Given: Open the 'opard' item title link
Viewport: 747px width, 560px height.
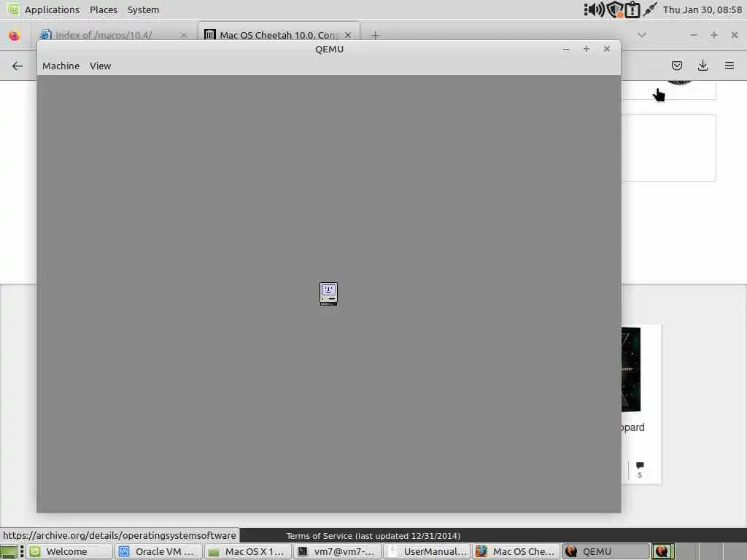Looking at the screenshot, I should pyautogui.click(x=632, y=427).
